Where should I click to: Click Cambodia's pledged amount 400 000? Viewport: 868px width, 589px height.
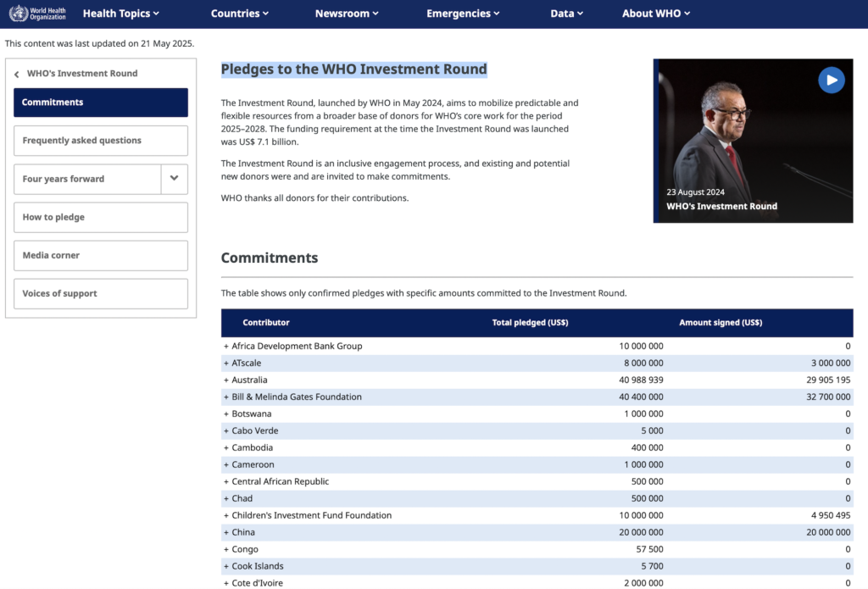(647, 447)
